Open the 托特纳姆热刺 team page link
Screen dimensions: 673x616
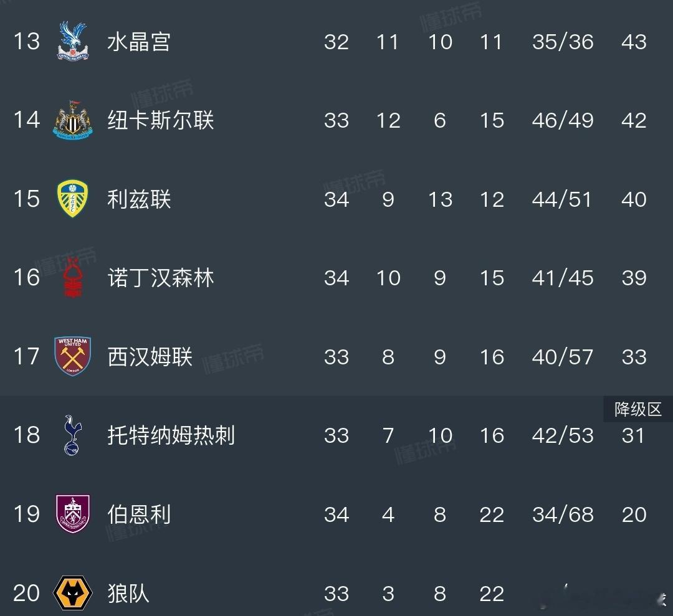171,435
